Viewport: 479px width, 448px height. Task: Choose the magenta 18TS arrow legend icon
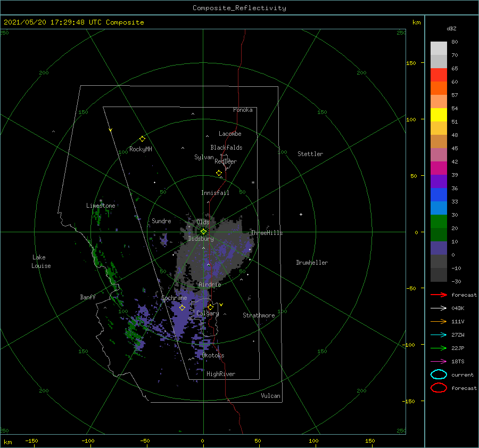[439, 362]
